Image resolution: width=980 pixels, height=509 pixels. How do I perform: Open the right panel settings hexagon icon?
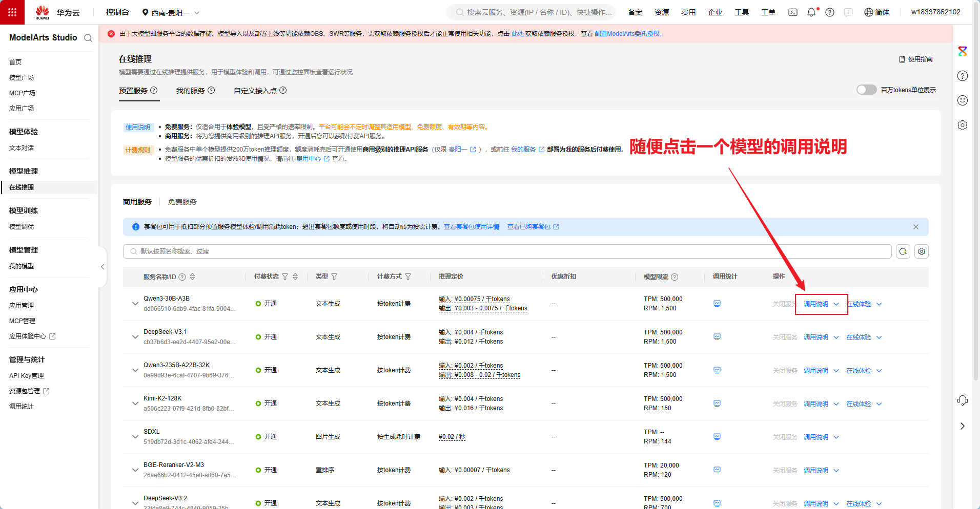pyautogui.click(x=963, y=125)
